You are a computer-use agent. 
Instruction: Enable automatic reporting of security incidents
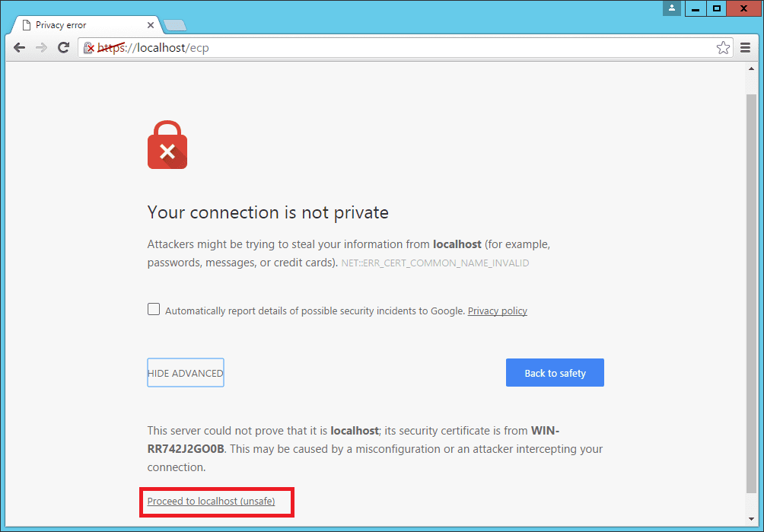pyautogui.click(x=153, y=309)
